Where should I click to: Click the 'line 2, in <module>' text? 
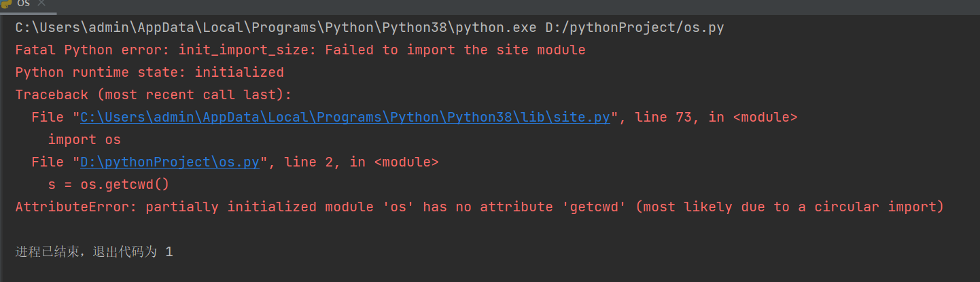point(362,162)
